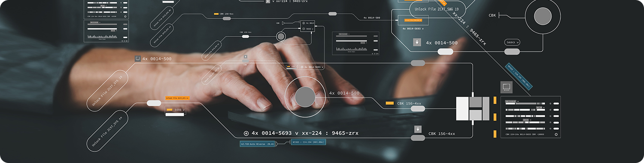Viewport: 644px width, 163px height.
Task: Select the small screen icon left of 4x 0014-500
Action: click(138, 59)
